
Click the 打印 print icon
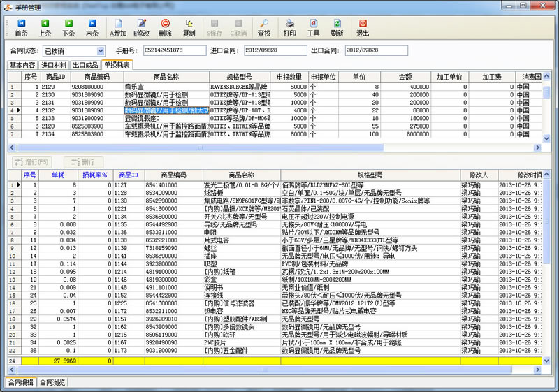click(290, 28)
